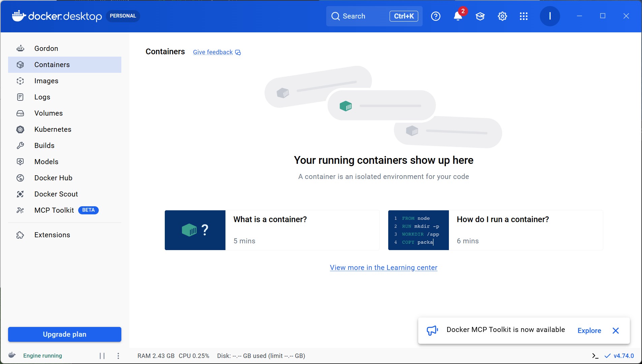Click the MCP Toolkit icon
This screenshot has width=642, height=364.
(x=20, y=210)
